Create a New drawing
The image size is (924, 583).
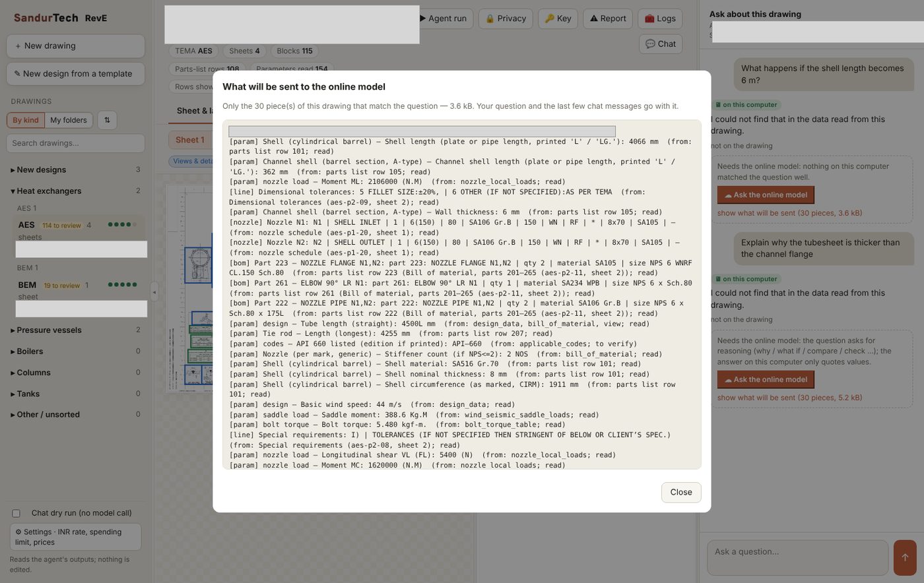tap(75, 46)
